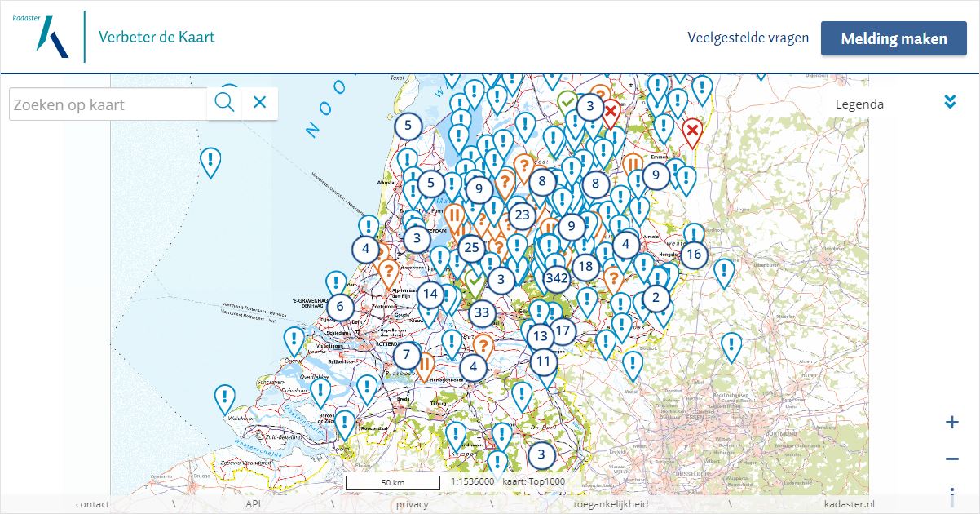Expand the Legenda panel
Viewport: 980px width, 514px height.
859,104
